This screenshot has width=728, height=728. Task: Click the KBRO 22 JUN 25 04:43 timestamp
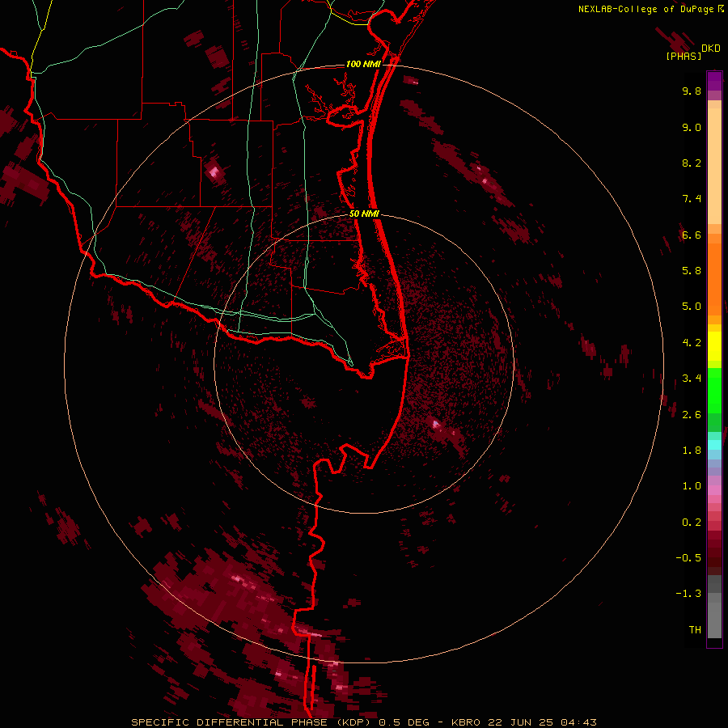(x=524, y=722)
